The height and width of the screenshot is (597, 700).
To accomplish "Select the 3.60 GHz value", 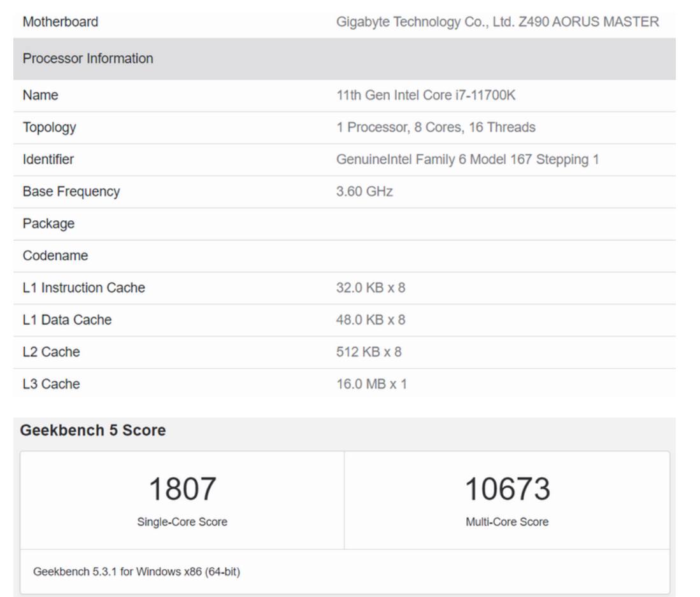I will tap(364, 192).
